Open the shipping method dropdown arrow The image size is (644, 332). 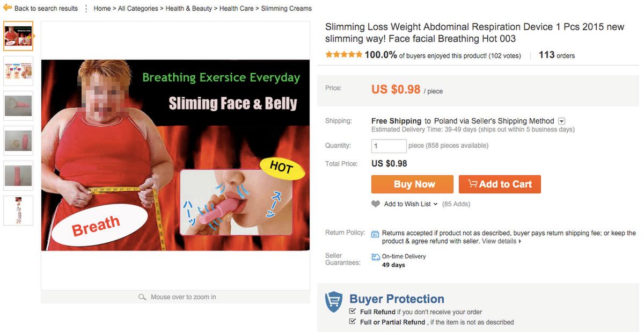coord(561,121)
